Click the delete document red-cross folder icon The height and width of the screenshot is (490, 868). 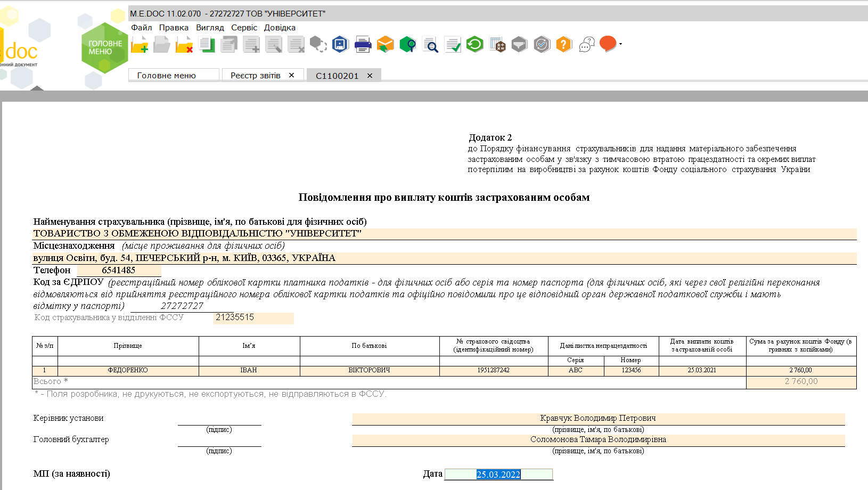[184, 45]
